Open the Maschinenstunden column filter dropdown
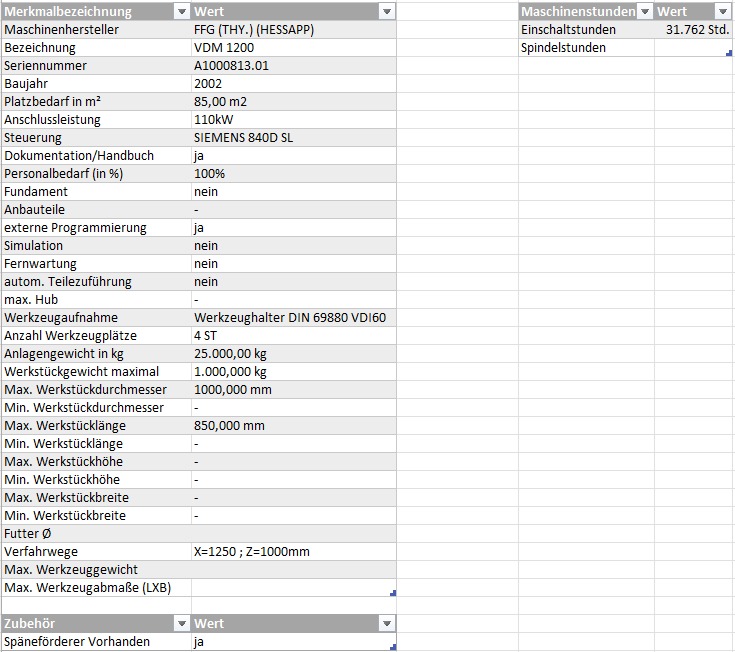This screenshot has width=735, height=652. 645,12
